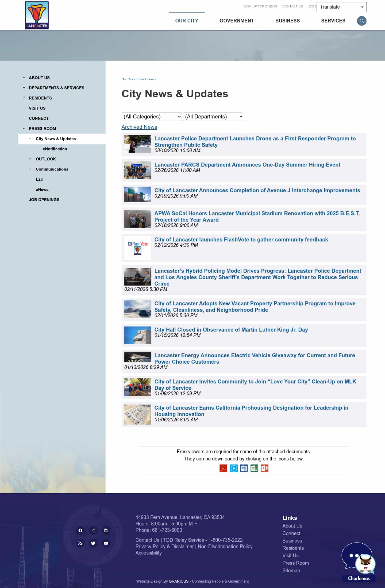Open the All Departments dropdown
Screen dimensions: 385x588
(x=213, y=117)
